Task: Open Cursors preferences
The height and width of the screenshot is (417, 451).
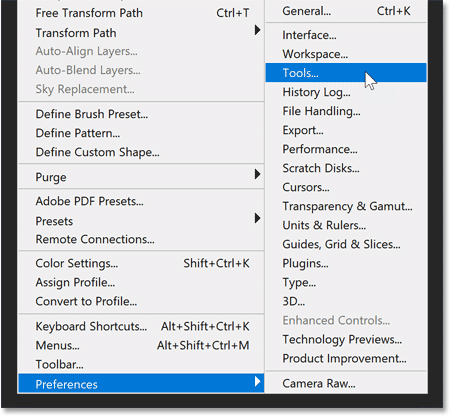Action: (346, 187)
